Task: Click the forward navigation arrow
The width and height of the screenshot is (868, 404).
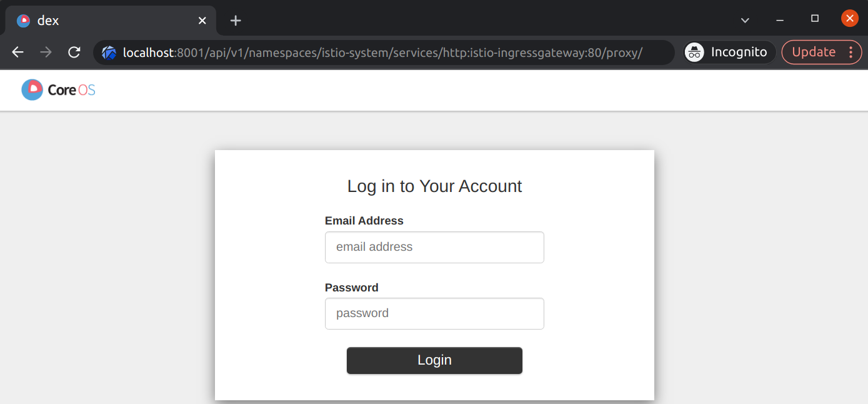Action: [46, 53]
